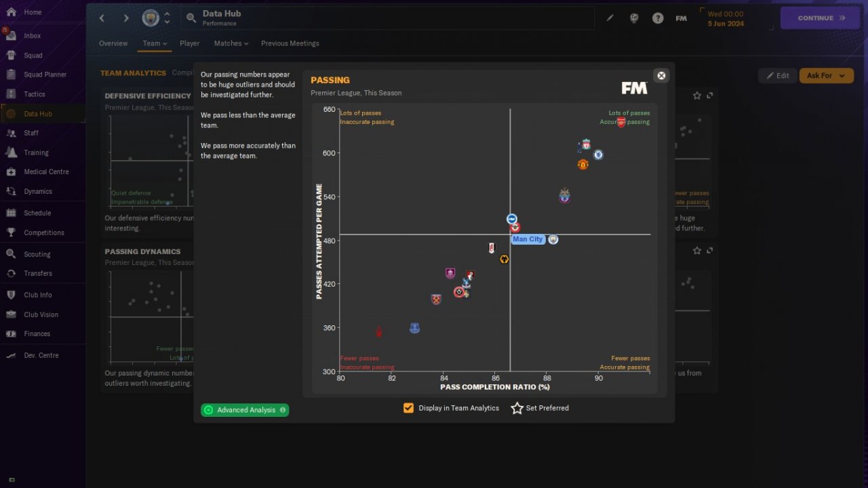Image resolution: width=868 pixels, height=488 pixels.
Task: Go to Scouting in the sidebar
Action: pos(43,254)
